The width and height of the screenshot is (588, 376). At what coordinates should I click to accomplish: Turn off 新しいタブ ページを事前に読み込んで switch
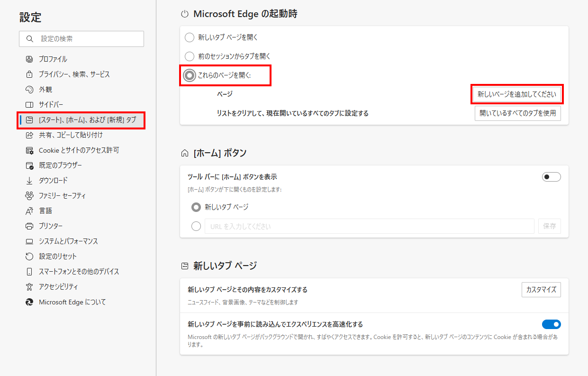point(551,324)
